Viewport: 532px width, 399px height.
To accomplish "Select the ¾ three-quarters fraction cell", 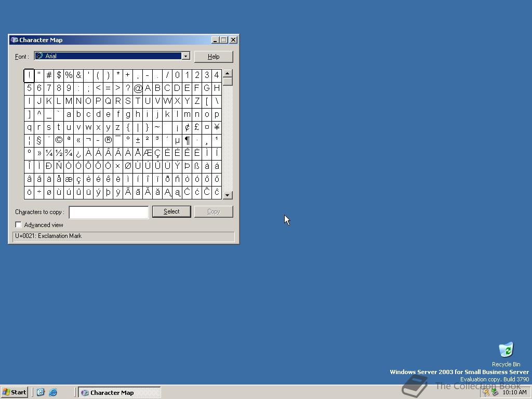I will (x=69, y=153).
